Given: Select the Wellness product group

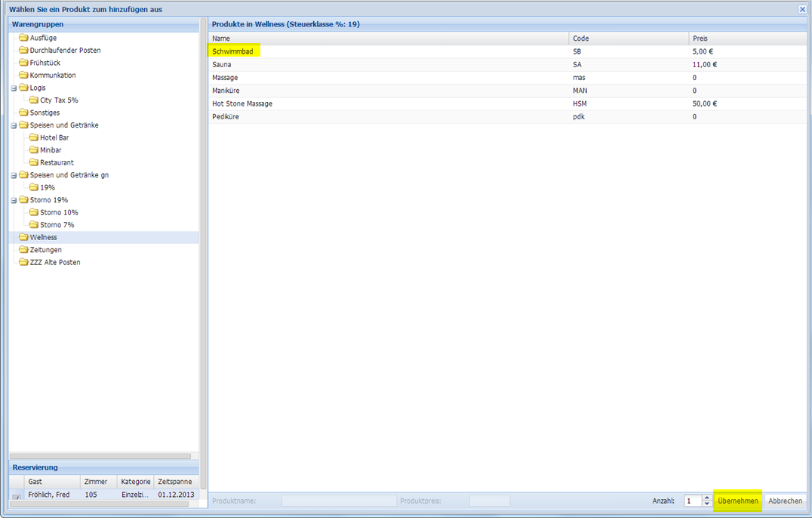Looking at the screenshot, I should [x=43, y=237].
